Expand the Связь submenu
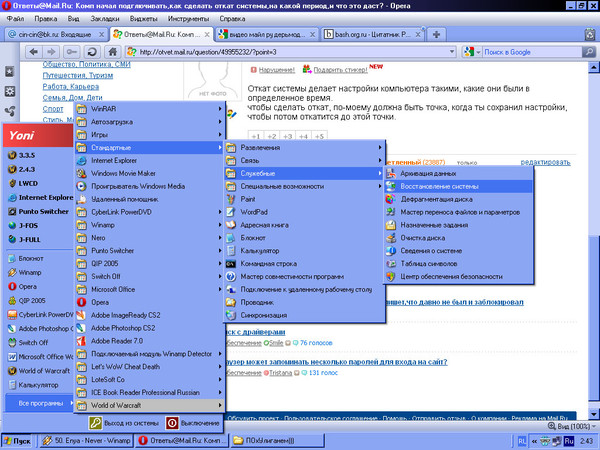This screenshot has height=450, width=600. click(x=305, y=160)
